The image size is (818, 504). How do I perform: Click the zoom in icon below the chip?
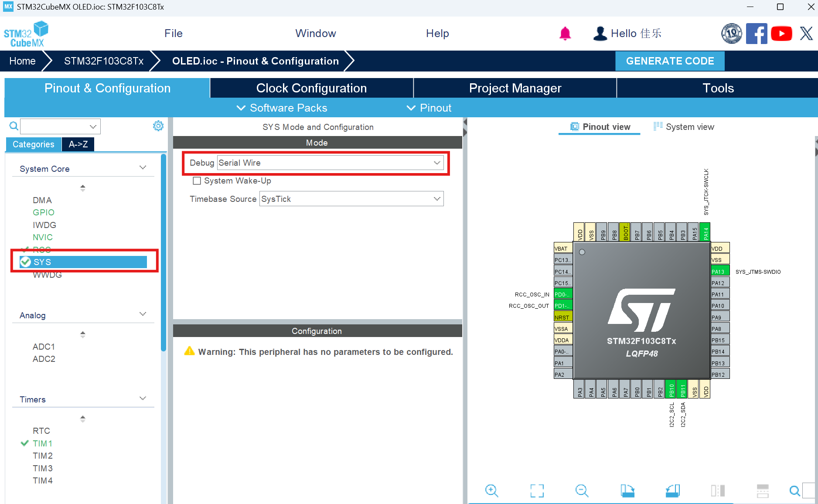[491, 490]
